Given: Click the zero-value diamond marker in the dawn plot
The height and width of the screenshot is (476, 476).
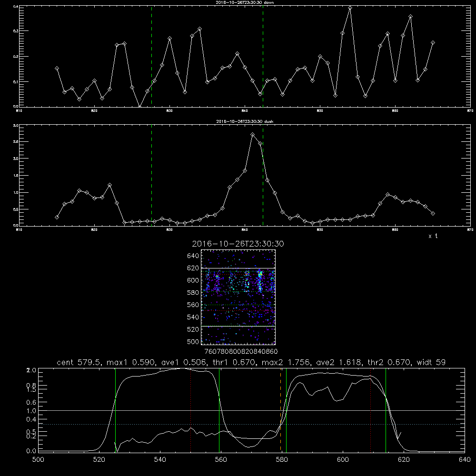Looking at the screenshot, I should coord(139,107).
